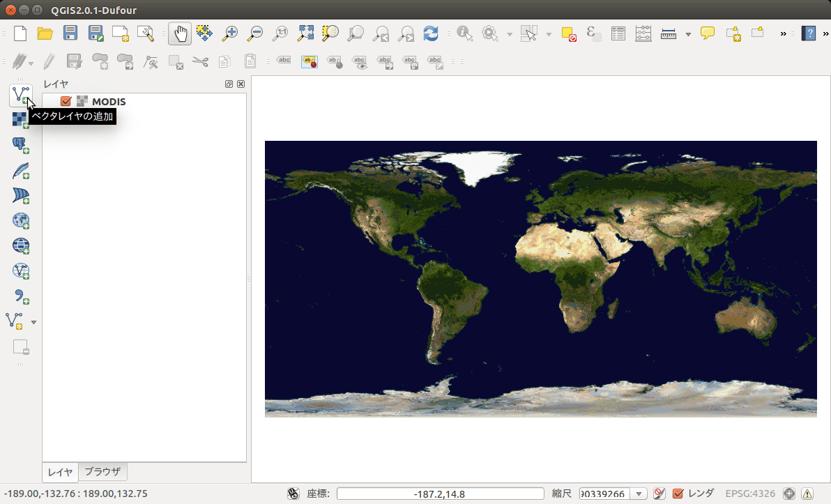Float the レイヤ panel with undock button

coord(229,84)
